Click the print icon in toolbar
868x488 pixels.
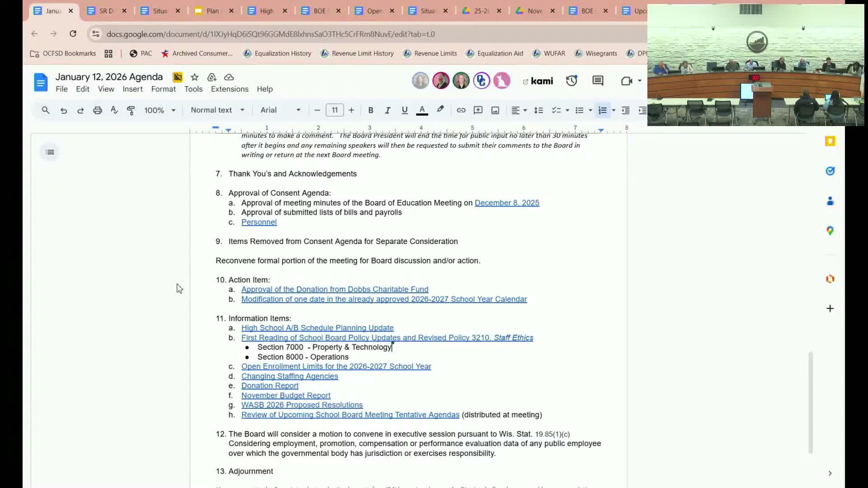pos(97,110)
